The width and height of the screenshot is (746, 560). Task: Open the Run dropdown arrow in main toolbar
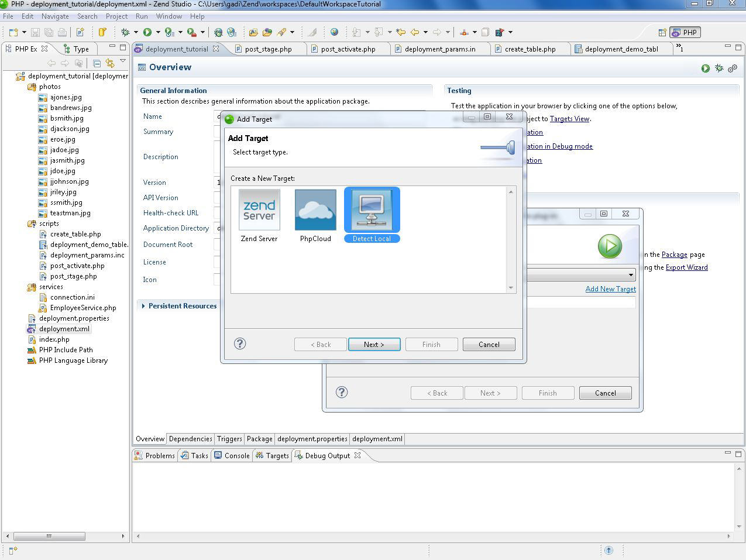point(158,32)
